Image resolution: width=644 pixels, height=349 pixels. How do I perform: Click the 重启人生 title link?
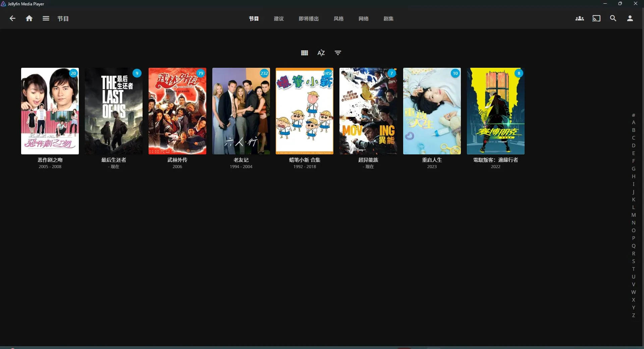pyautogui.click(x=432, y=160)
